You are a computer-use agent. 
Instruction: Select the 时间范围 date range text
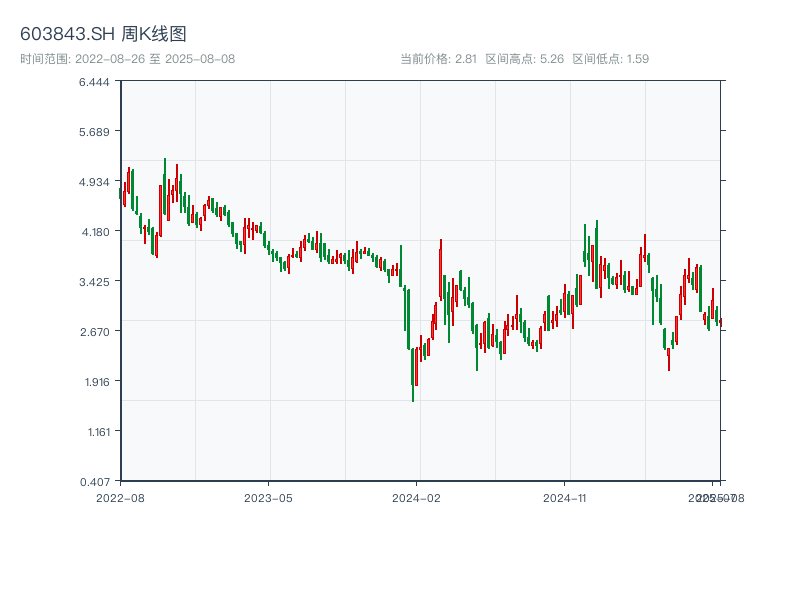pyautogui.click(x=127, y=59)
